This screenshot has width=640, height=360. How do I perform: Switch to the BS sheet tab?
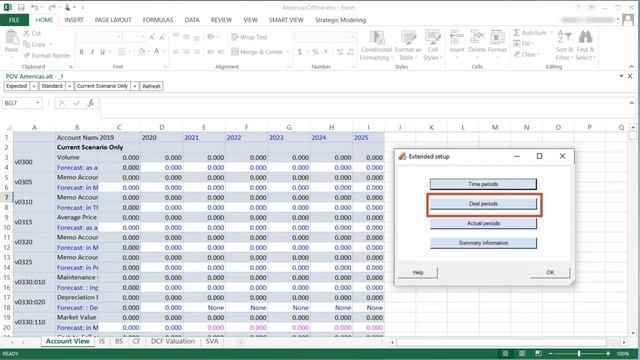click(x=119, y=341)
